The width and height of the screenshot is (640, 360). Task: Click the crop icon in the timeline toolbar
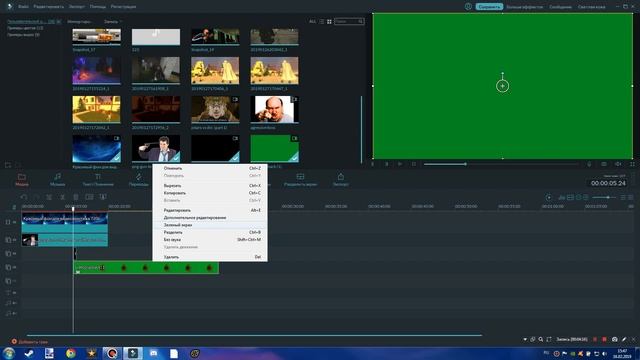click(89, 197)
